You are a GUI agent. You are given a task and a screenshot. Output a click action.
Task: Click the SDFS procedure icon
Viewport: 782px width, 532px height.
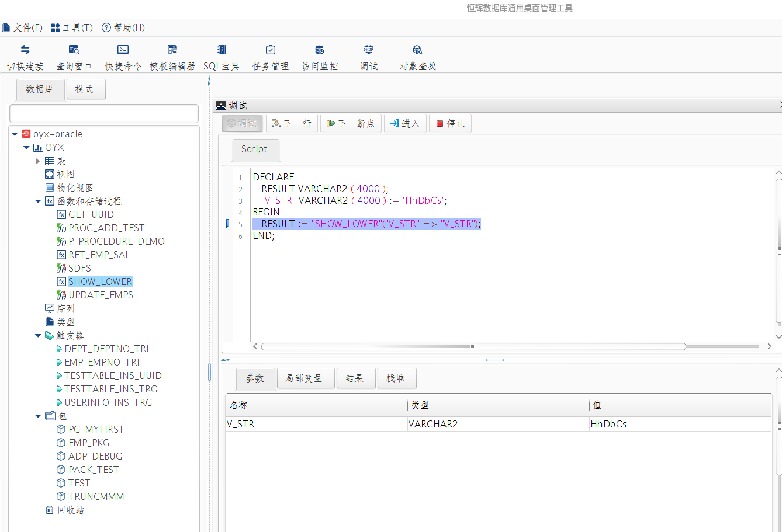[61, 268]
